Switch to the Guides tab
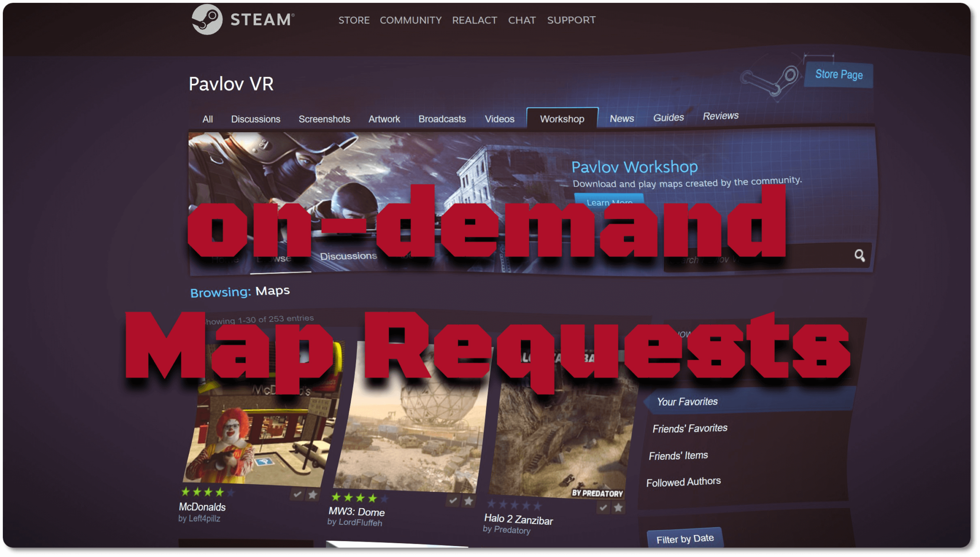The height and width of the screenshot is (557, 980). [668, 118]
